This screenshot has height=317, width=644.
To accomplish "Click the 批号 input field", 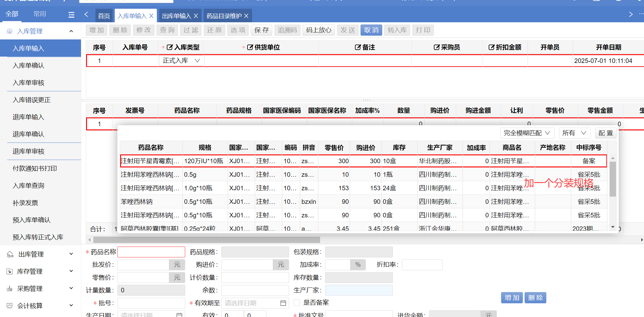I will click(151, 303).
